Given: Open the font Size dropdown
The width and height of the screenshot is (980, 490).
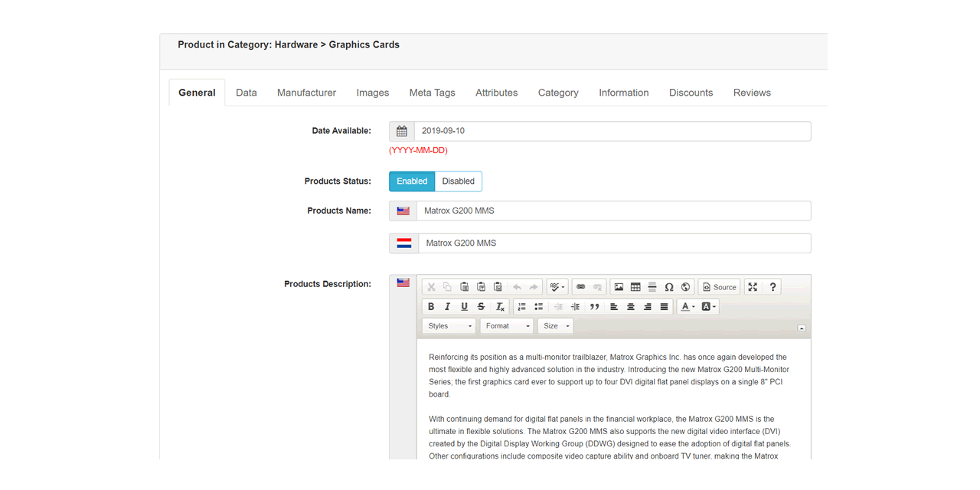Looking at the screenshot, I should (557, 326).
